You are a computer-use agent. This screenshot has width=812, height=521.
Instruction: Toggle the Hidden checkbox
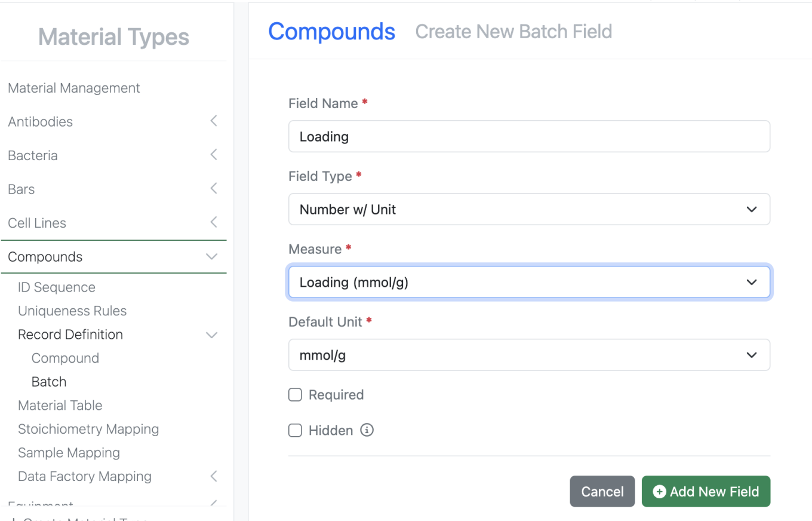click(x=295, y=430)
